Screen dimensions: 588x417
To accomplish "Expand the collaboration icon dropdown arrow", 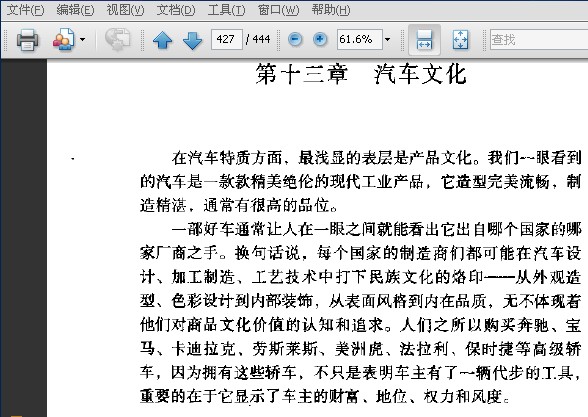I will click(82, 39).
